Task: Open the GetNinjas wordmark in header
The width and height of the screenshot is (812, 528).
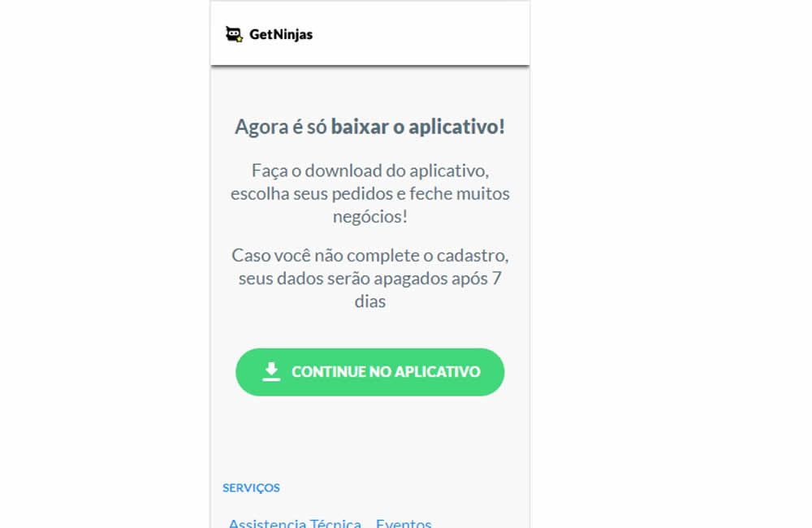Action: pos(281,35)
